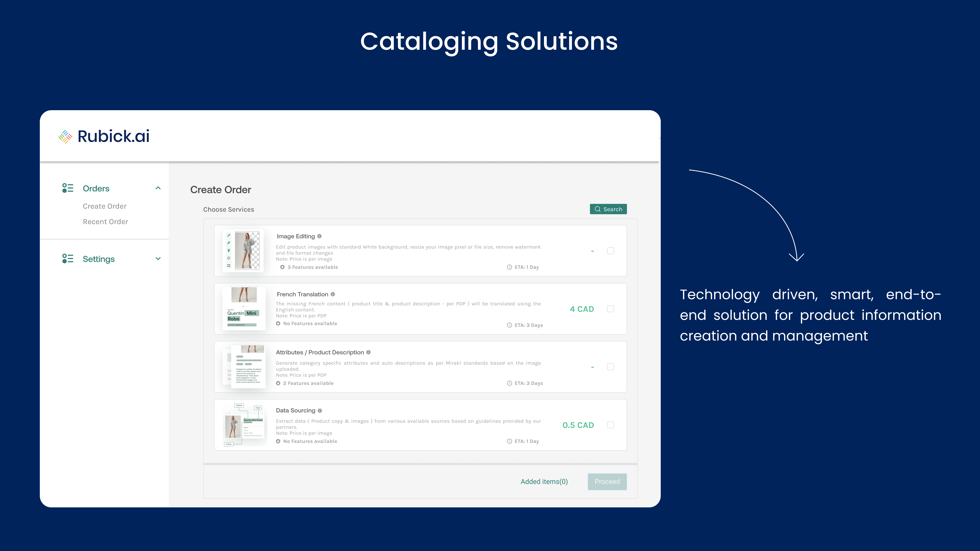Click the Rubick.ai logo icon
Screen dimensions: 980x551
[x=65, y=136]
